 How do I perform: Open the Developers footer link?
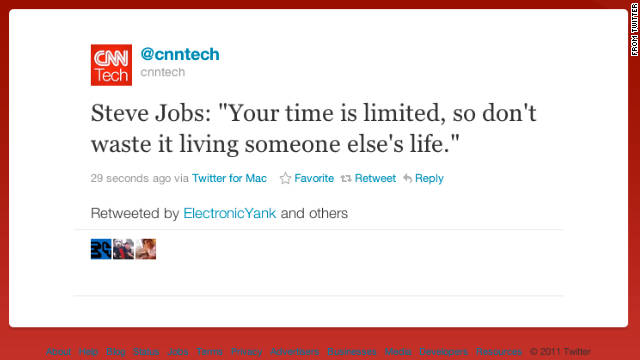click(x=443, y=351)
